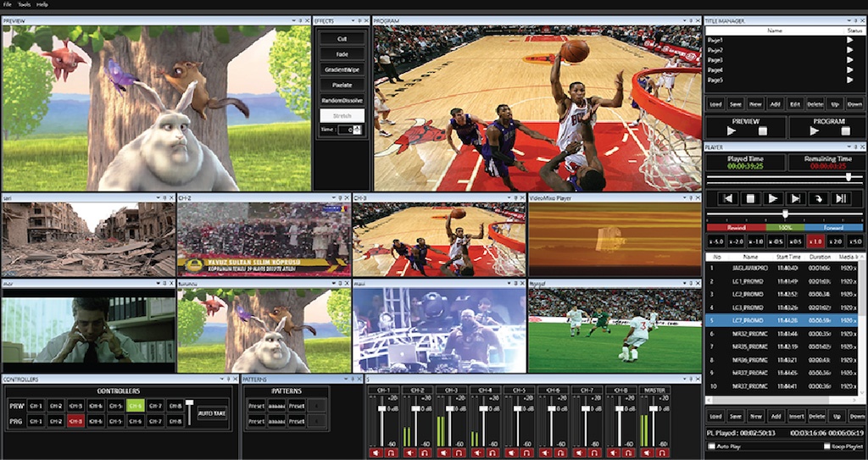The height and width of the screenshot is (460, 868).
Task: Enable the Loop Playlist checkbox
Action: coord(827,446)
